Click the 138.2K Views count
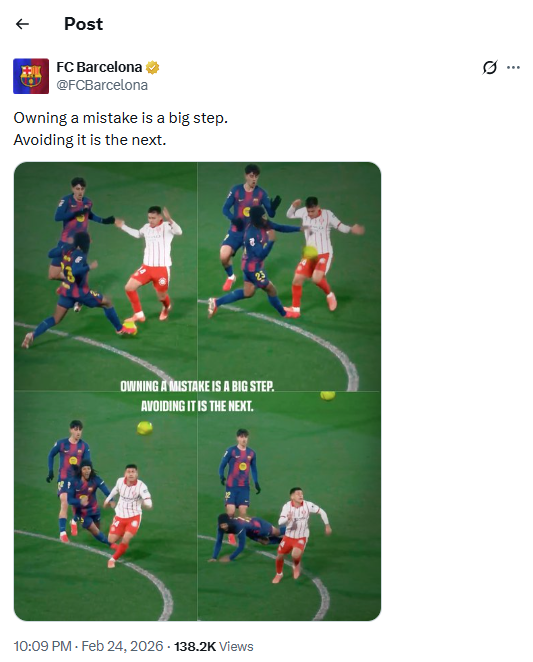The width and height of the screenshot is (533, 662). pyautogui.click(x=214, y=646)
